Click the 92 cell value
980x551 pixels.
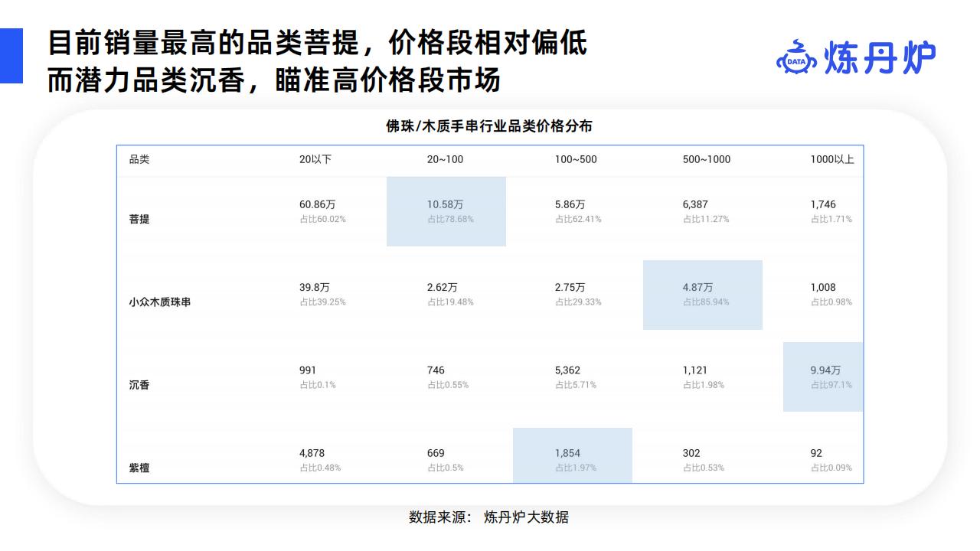point(816,453)
